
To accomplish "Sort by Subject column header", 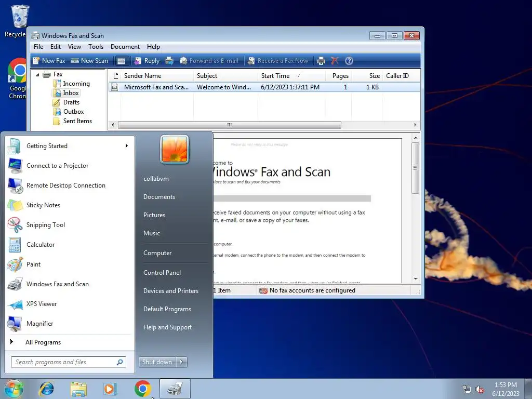I will tap(225, 76).
